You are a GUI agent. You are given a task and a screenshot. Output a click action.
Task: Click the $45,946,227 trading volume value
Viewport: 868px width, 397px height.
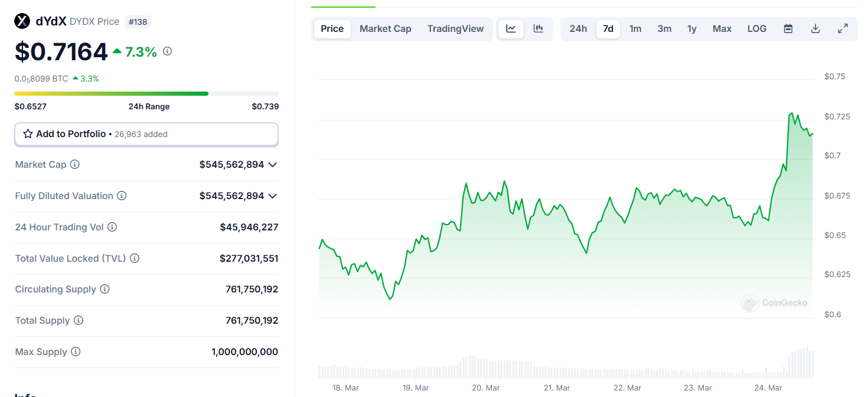click(x=249, y=227)
